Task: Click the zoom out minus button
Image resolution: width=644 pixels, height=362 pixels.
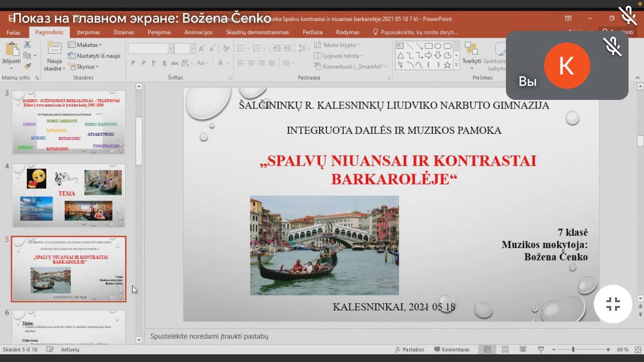Action: [x=553, y=349]
